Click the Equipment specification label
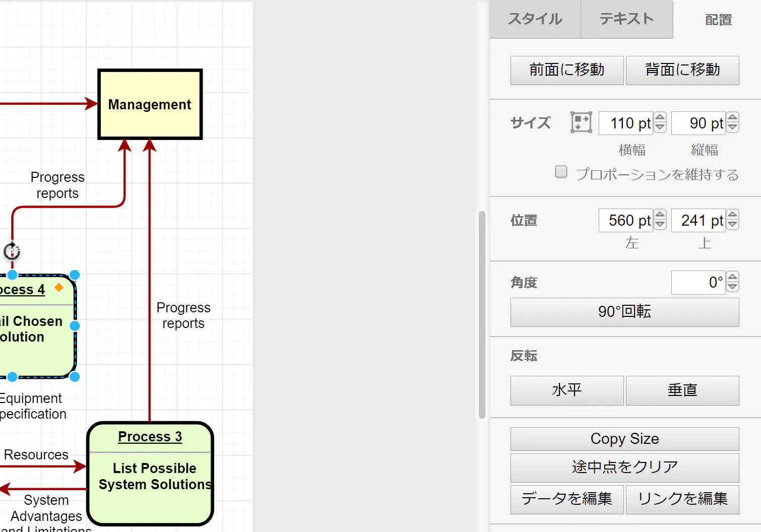 (x=33, y=406)
